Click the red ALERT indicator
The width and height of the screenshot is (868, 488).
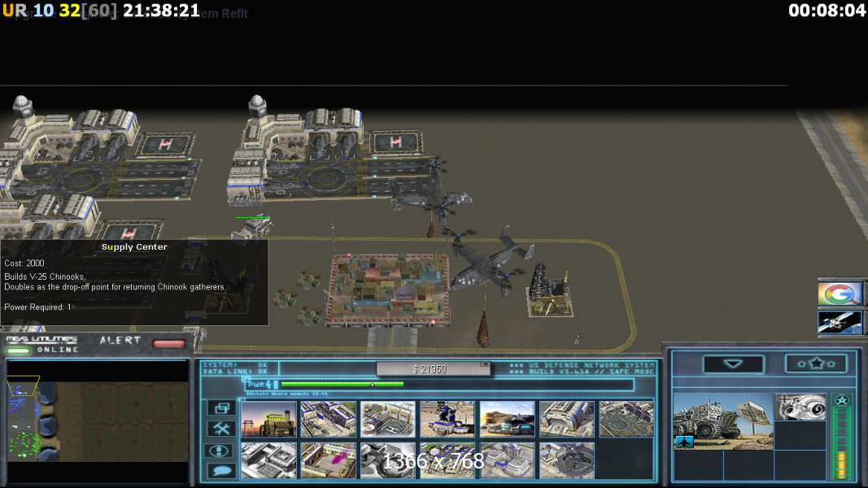pyautogui.click(x=168, y=344)
